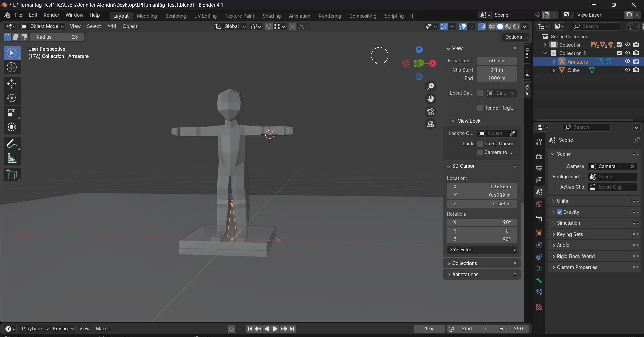Screen dimensions: 644x337
Task: Select solid viewport shading mode
Action: pos(500,27)
